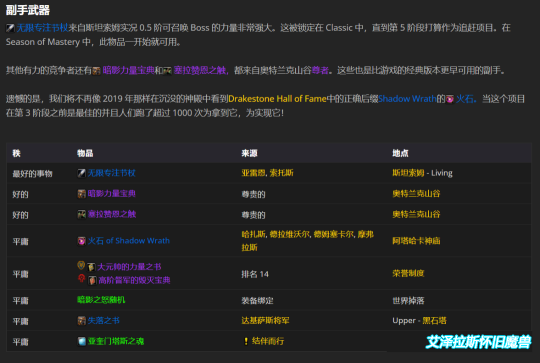Follow the Shadow Wrath link in the paragraph

coord(407,99)
